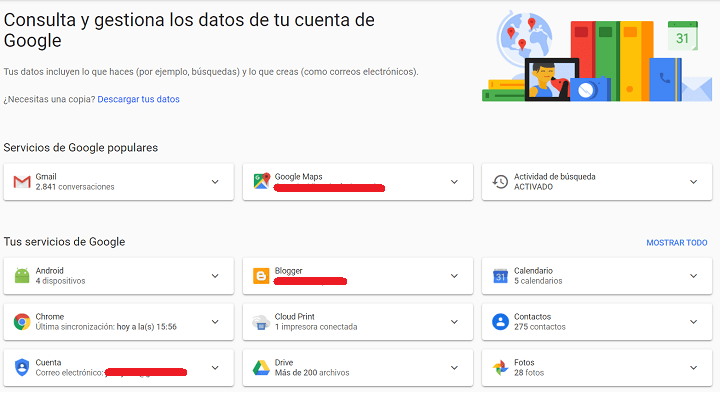
Task: Click the Cuenta shield icon
Action: (22, 367)
